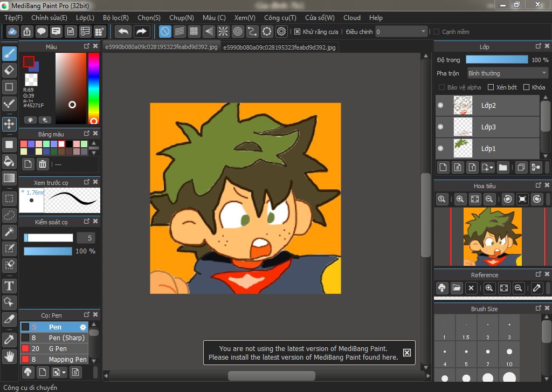552x392 pixels.
Task: Click the layer folder icon
Action: [503, 167]
